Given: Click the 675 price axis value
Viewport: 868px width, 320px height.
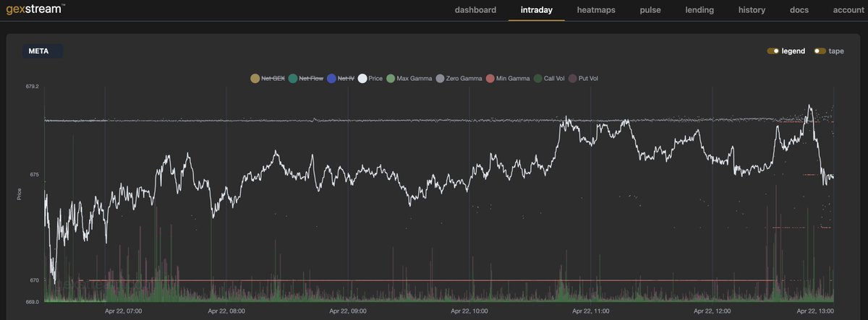Looking at the screenshot, I should click(34, 174).
